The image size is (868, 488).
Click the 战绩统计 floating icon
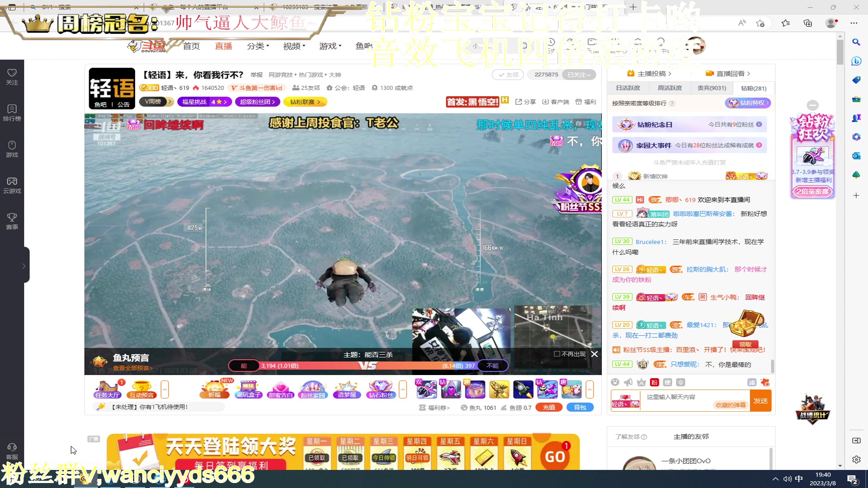click(813, 409)
